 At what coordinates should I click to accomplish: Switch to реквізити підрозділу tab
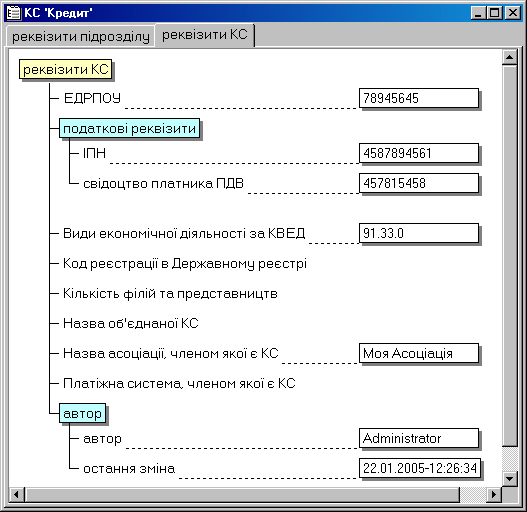[x=81, y=36]
